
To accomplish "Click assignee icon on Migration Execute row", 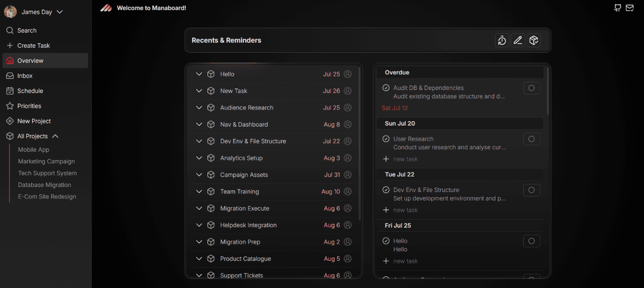I will point(348,208).
